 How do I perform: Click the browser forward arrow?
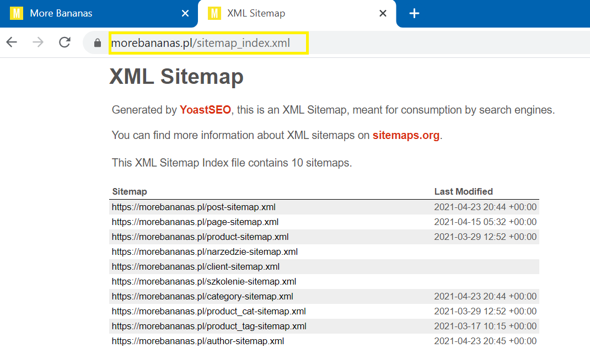pos(38,42)
